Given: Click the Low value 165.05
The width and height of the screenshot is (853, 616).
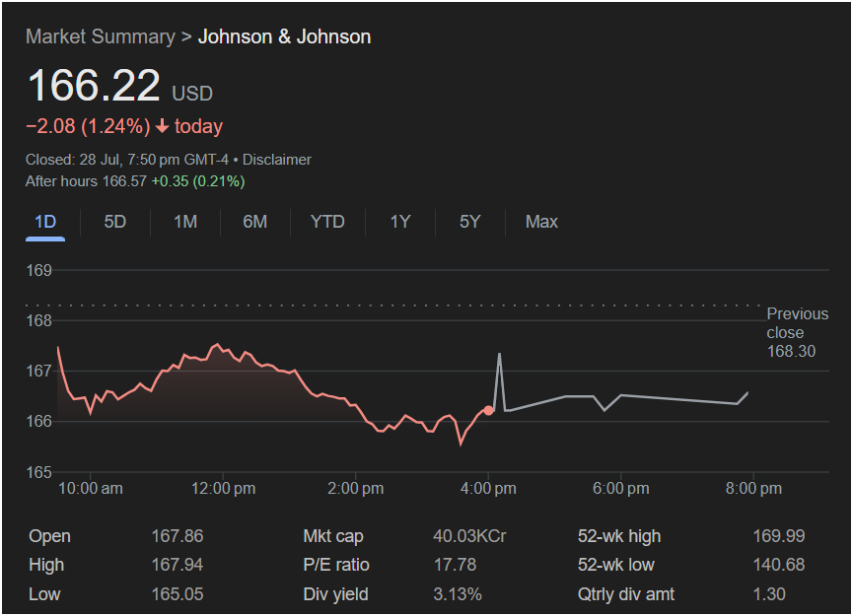Looking at the screenshot, I should point(178,594).
